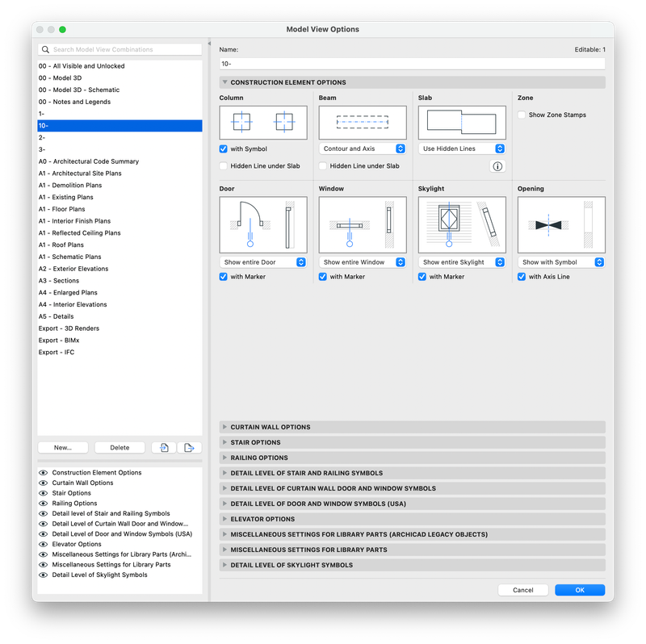Toggle eye for Detail Level of Door and Window Symbols (USA)
Image resolution: width=646 pixels, height=644 pixels.
pyautogui.click(x=44, y=534)
